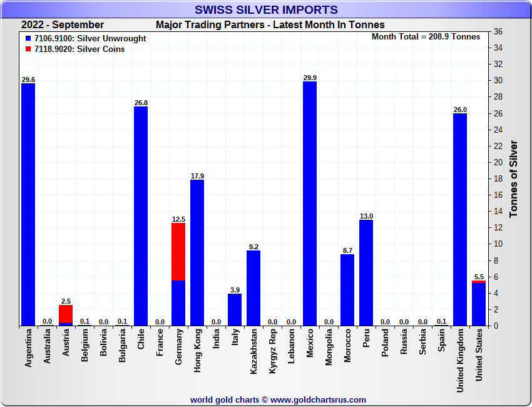Click the 'Australia' axis label

[x=47, y=346]
